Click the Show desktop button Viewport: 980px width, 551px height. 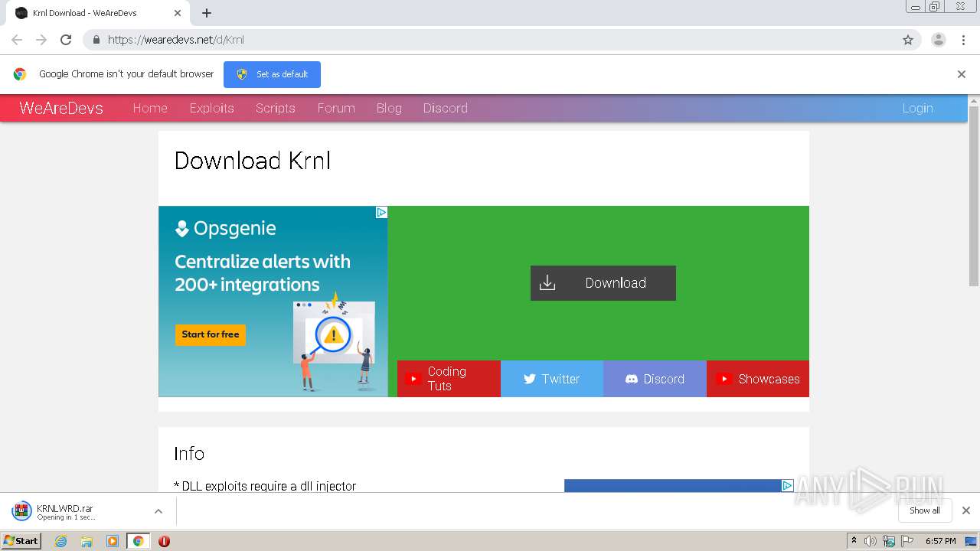coord(971,541)
